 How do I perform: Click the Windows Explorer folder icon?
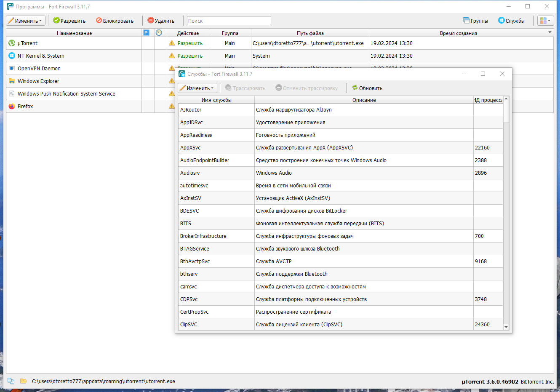(x=12, y=81)
